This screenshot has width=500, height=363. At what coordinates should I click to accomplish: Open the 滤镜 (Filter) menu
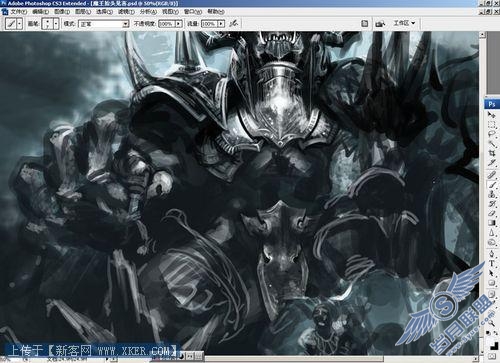pyautogui.click(x=126, y=12)
